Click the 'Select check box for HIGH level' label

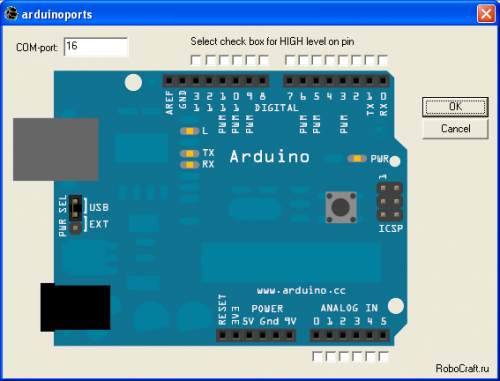point(272,42)
